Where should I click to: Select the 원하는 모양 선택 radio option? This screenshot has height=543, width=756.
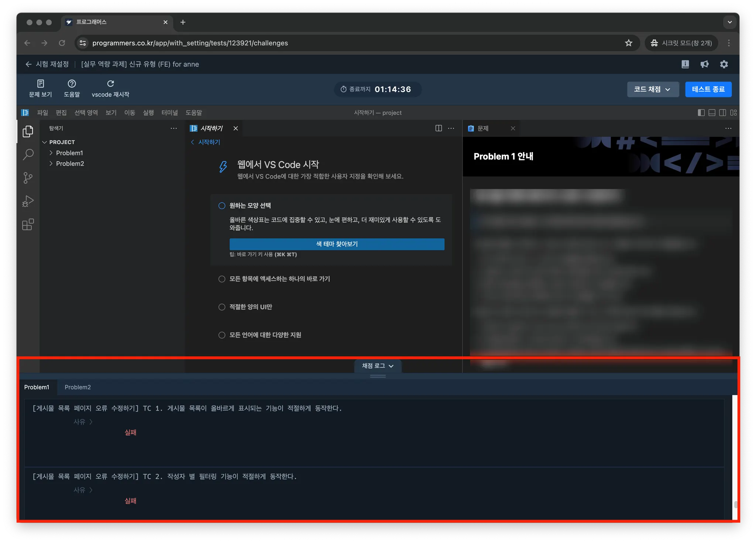point(222,206)
